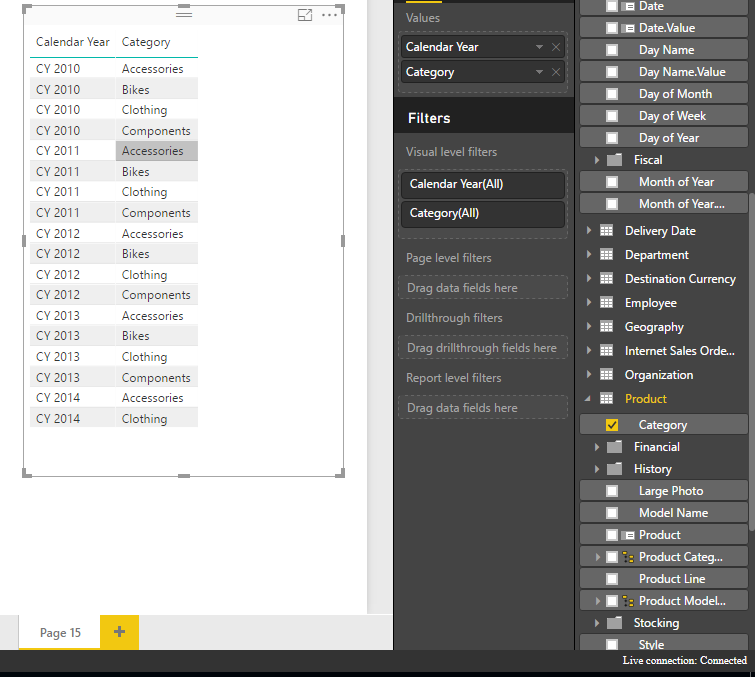Click Drag drillthrough fields here well
Viewport: 755px width, 677px height.
482,348
